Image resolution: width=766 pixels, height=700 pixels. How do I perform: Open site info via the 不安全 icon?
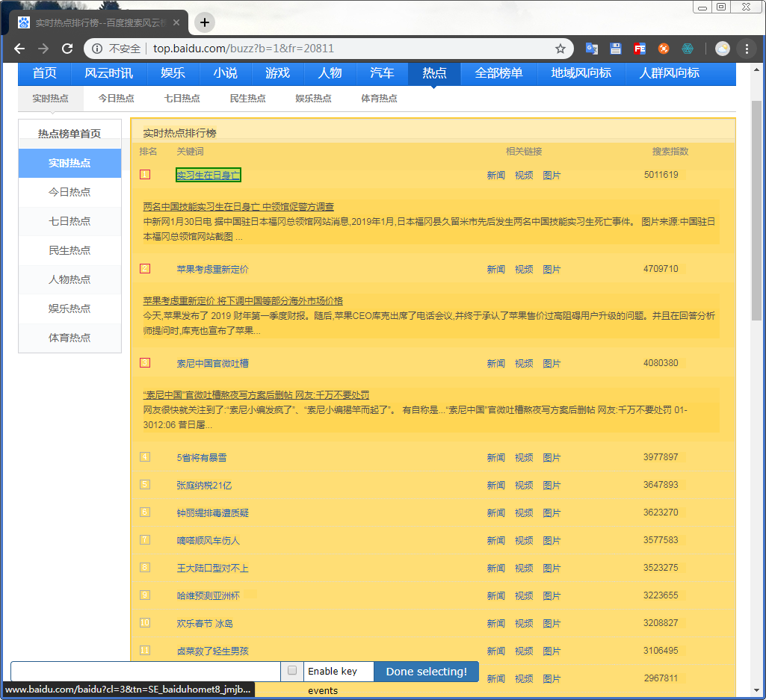(97, 49)
